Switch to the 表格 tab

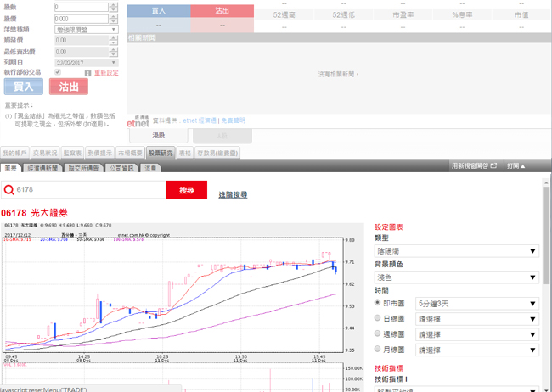pos(185,153)
